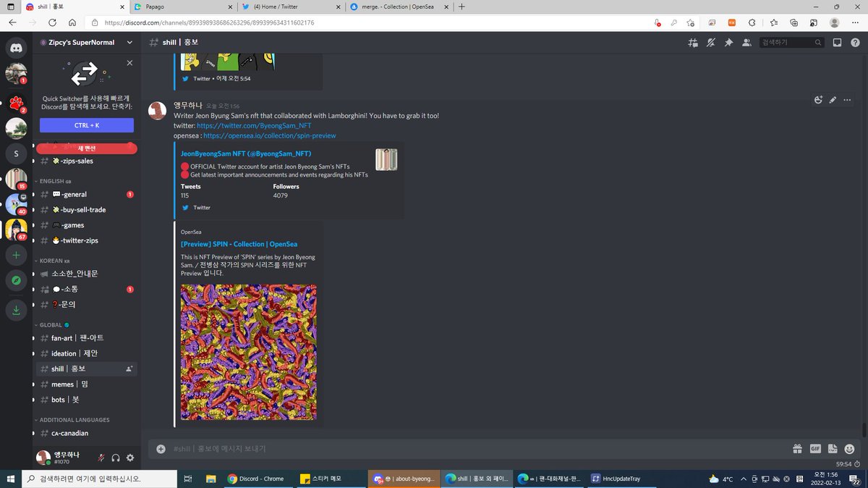Open Zipcy's SuperNormal server dropdown

87,43
